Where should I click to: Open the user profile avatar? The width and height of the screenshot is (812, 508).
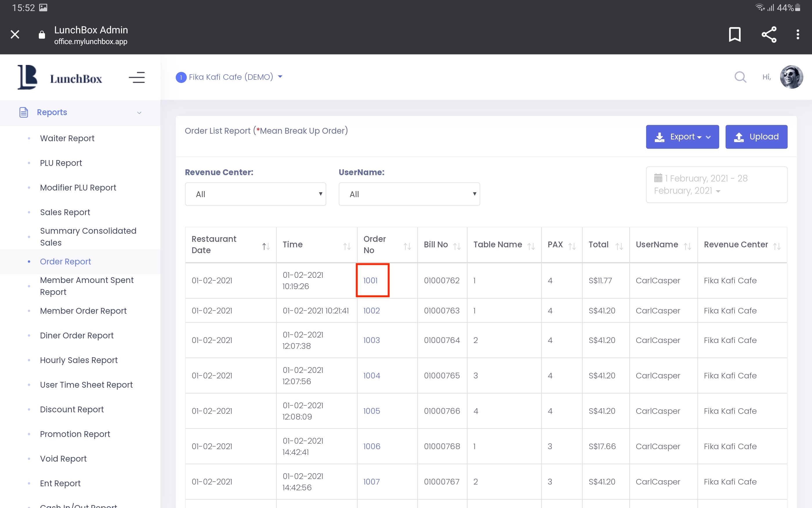(x=791, y=77)
